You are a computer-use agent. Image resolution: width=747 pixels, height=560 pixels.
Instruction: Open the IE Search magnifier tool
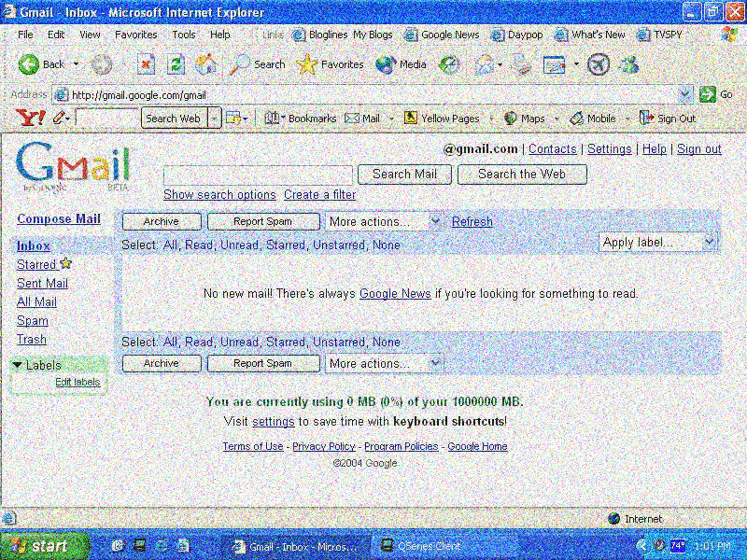pos(239,64)
